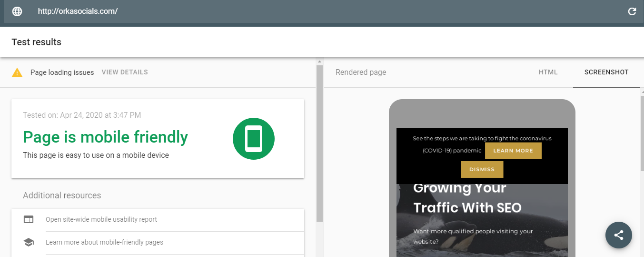The width and height of the screenshot is (644, 257).
Task: Click the graduation cap learn-more icon
Action: 29,243
